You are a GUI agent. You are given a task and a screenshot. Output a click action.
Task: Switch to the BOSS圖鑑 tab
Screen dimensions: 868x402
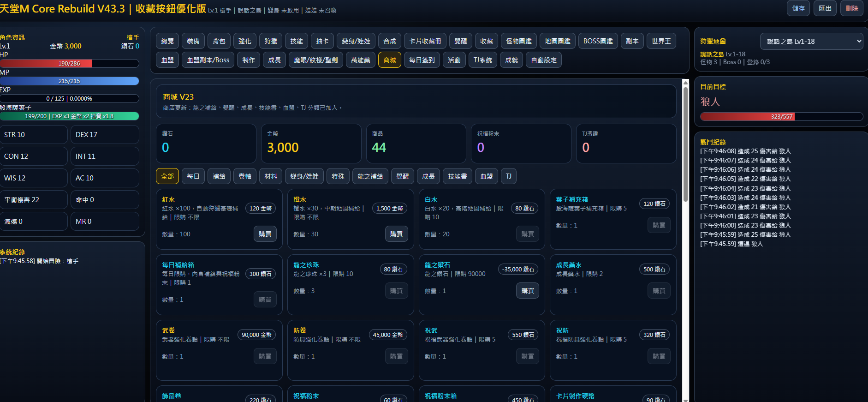click(598, 41)
